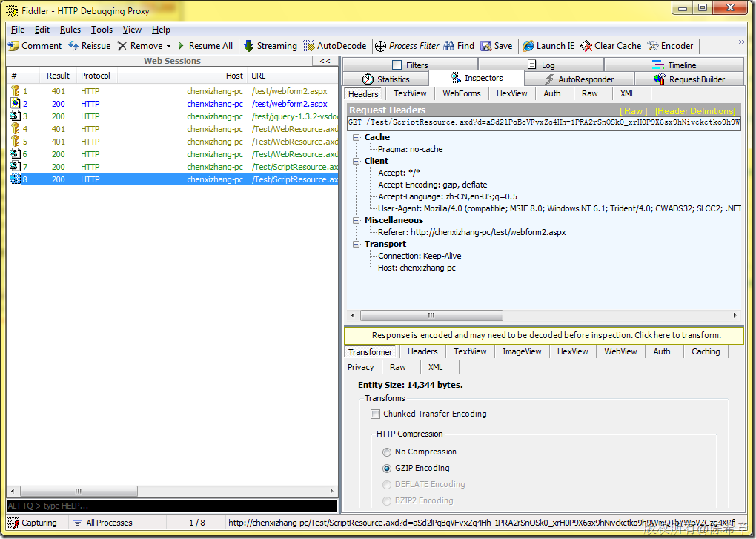The image size is (756, 539).
Task: Click the Save toolbar icon
Action: [485, 46]
